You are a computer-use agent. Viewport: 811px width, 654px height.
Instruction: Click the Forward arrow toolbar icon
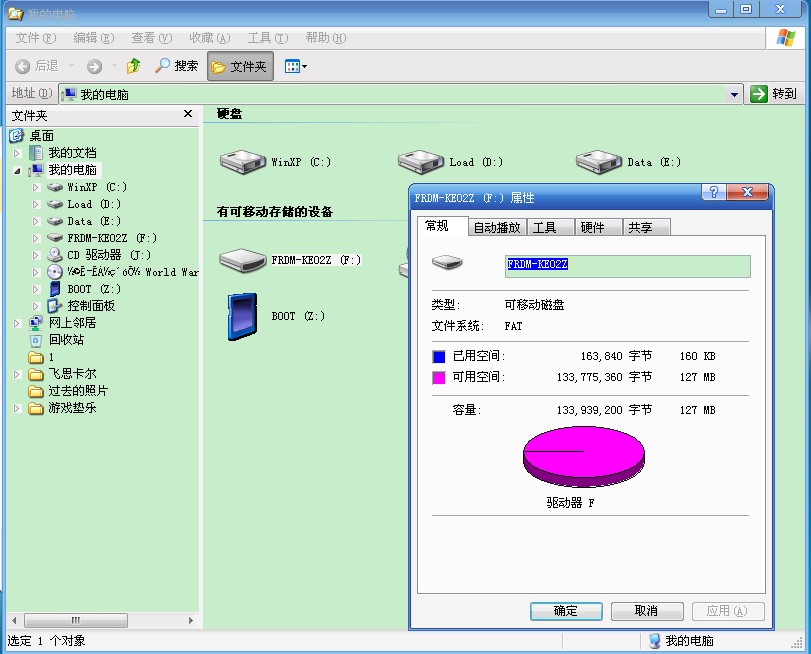(94, 66)
